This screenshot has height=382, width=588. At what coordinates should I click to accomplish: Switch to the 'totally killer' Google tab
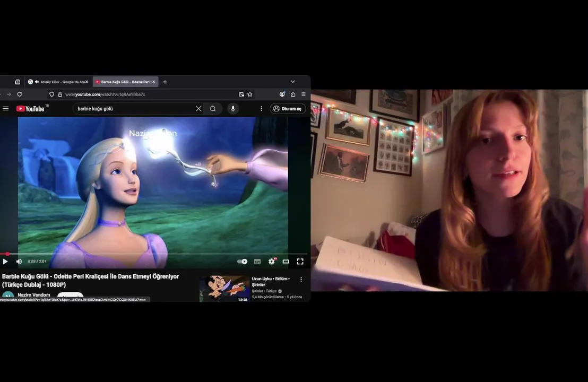coord(58,82)
